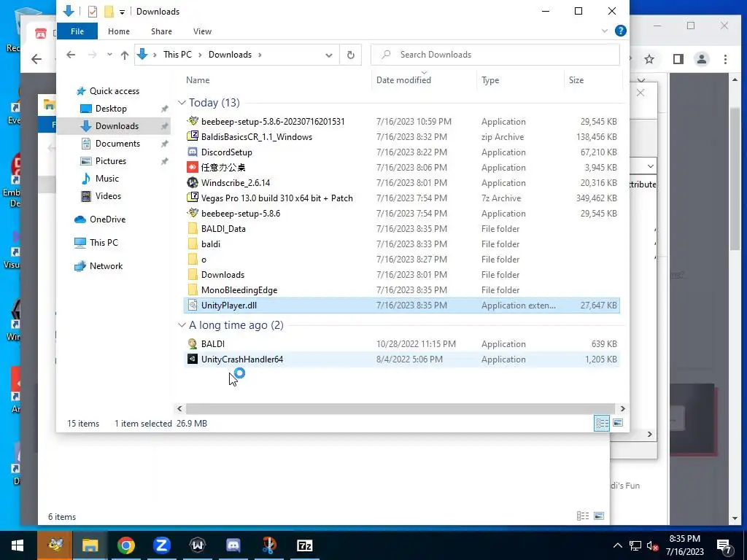Select Documents in the navigation pane

117,144
